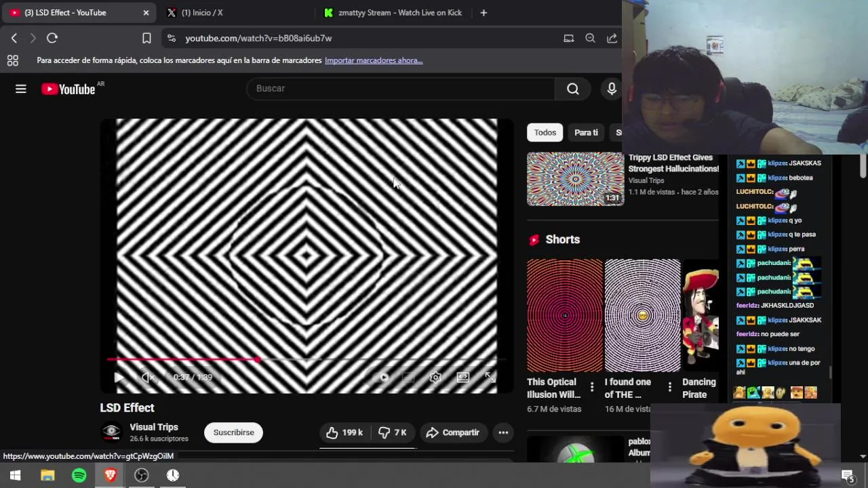
Task: Share page icon in address bar
Action: [x=612, y=39]
